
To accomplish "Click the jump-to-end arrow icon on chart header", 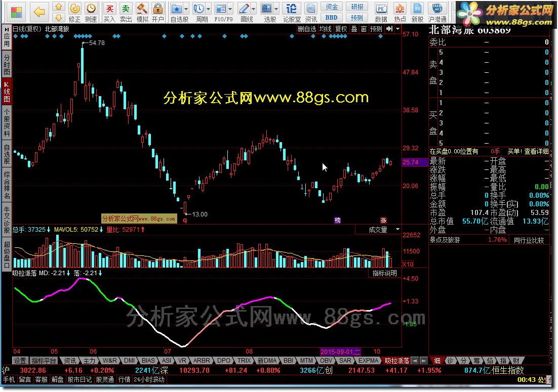I will [x=389, y=29].
